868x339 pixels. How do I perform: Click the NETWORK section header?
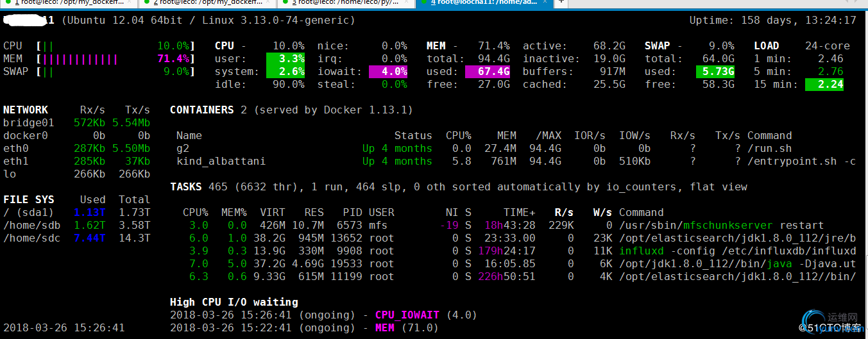(26, 110)
